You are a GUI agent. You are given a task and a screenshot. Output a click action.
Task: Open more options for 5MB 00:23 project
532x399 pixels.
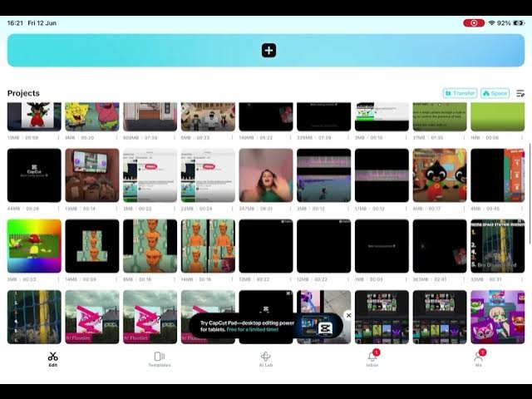coord(233,138)
